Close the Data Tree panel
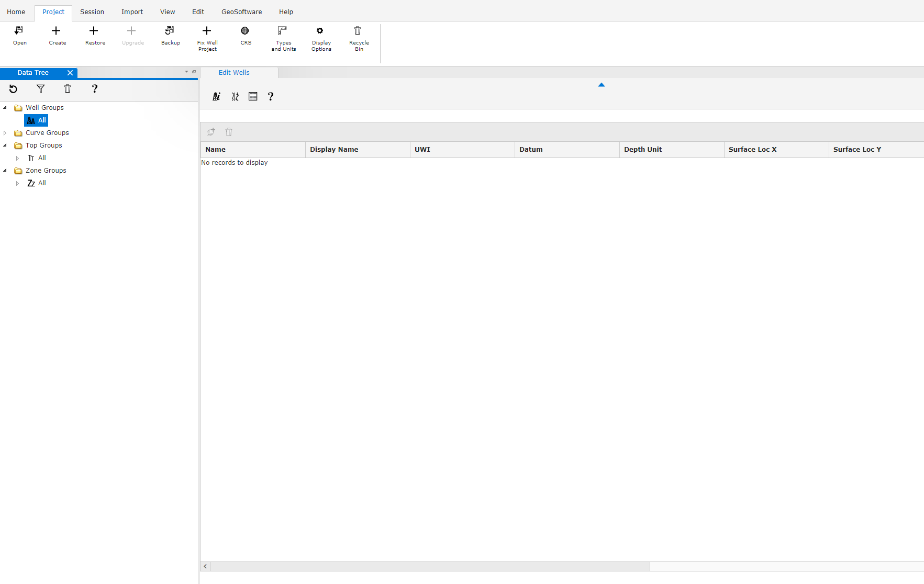This screenshot has height=584, width=924. (x=70, y=73)
